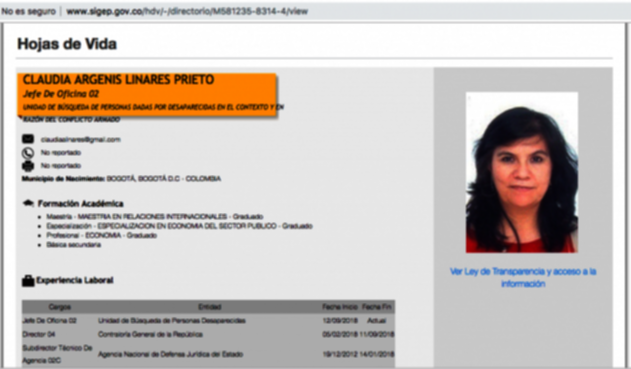The height and width of the screenshot is (369, 631).
Task: Click the Unidad de Búsqueda entity line in the orange banner
Action: click(x=153, y=107)
